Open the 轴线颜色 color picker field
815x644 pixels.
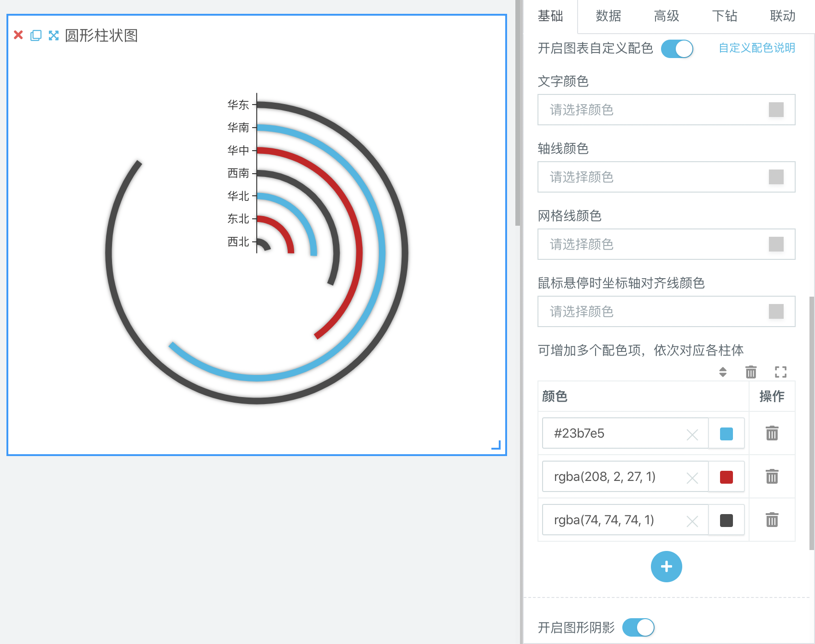(x=666, y=177)
